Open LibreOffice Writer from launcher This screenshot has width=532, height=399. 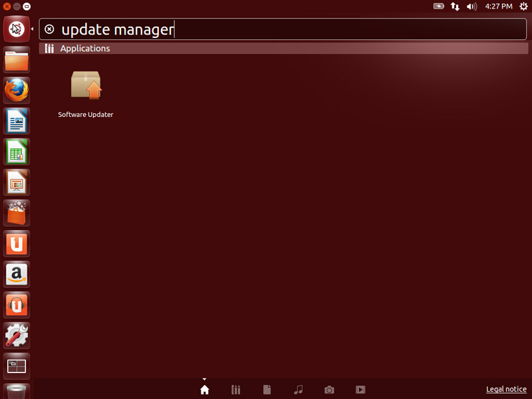click(x=16, y=121)
